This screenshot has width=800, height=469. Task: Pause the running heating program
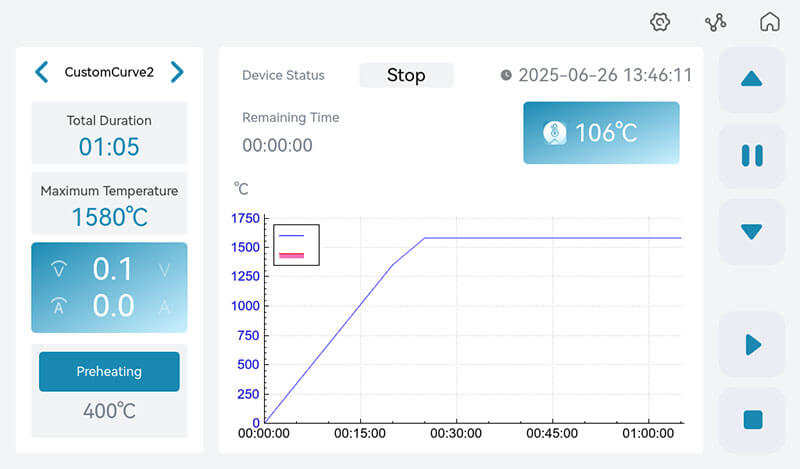(752, 155)
